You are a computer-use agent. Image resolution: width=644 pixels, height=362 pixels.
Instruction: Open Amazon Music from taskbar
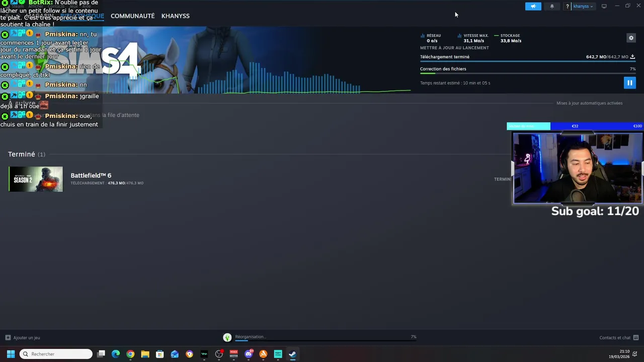(278, 354)
